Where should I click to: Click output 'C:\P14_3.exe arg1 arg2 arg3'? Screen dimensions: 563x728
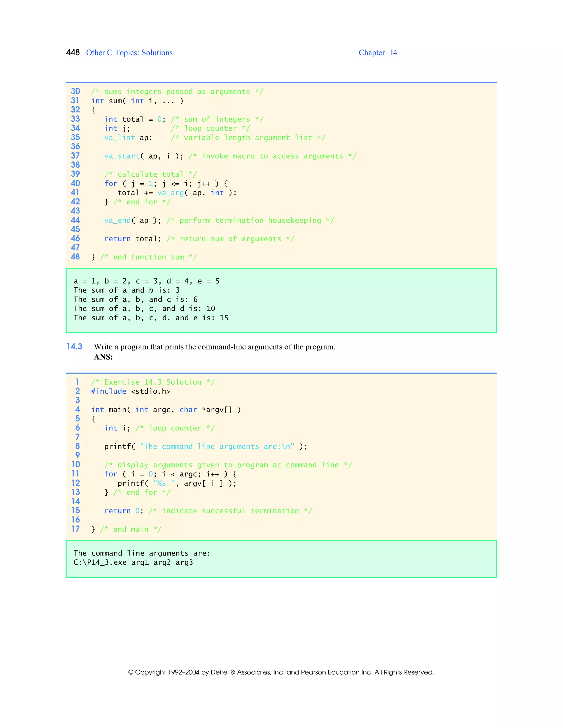click(x=133, y=562)
